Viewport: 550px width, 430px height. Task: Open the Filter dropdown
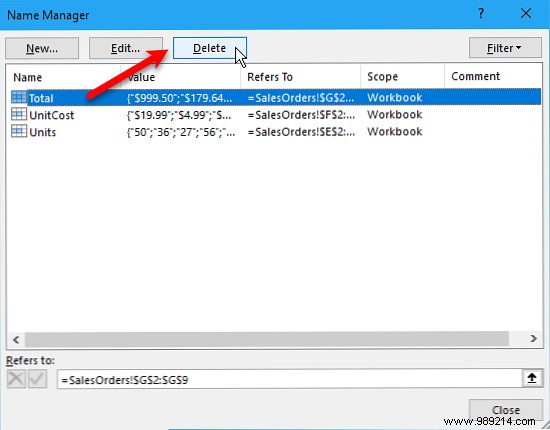click(505, 48)
